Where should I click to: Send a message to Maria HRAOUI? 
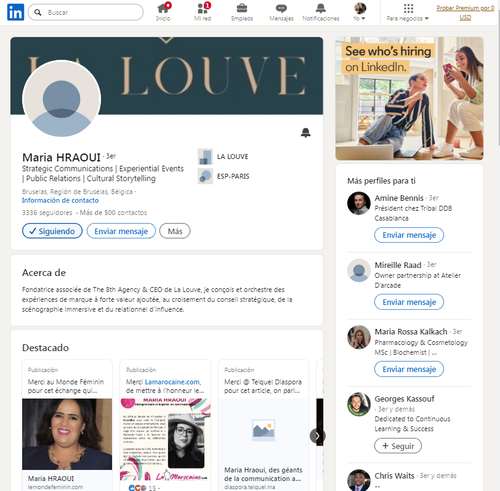pyautogui.click(x=121, y=231)
